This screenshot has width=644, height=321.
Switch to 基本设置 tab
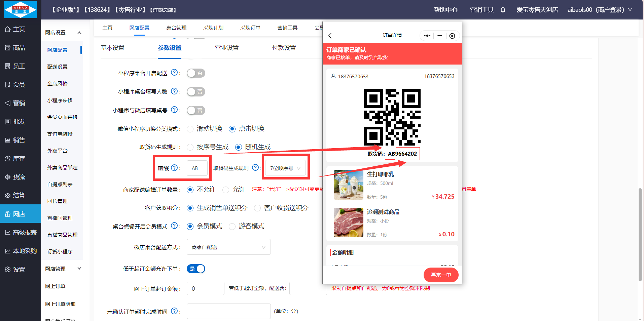112,48
